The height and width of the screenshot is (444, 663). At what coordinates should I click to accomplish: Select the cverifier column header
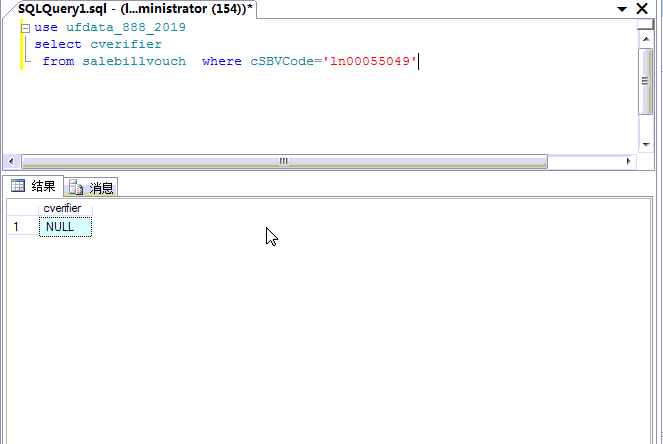(x=65, y=208)
